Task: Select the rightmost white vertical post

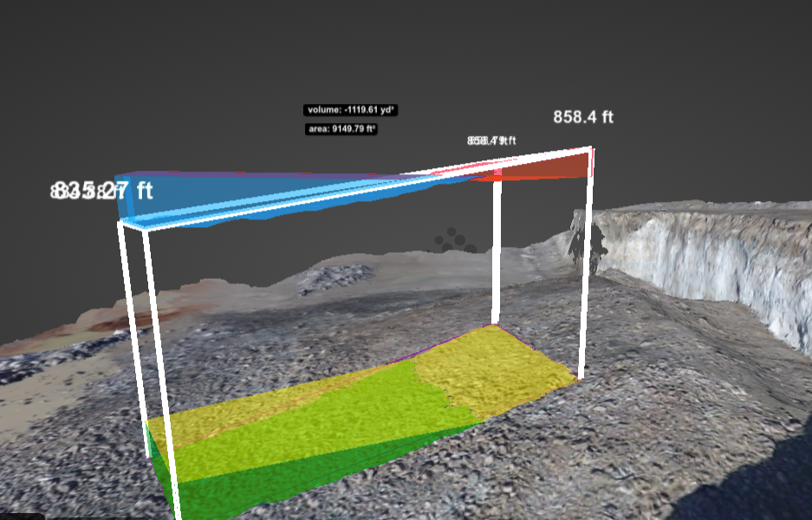Action: pyautogui.click(x=587, y=260)
